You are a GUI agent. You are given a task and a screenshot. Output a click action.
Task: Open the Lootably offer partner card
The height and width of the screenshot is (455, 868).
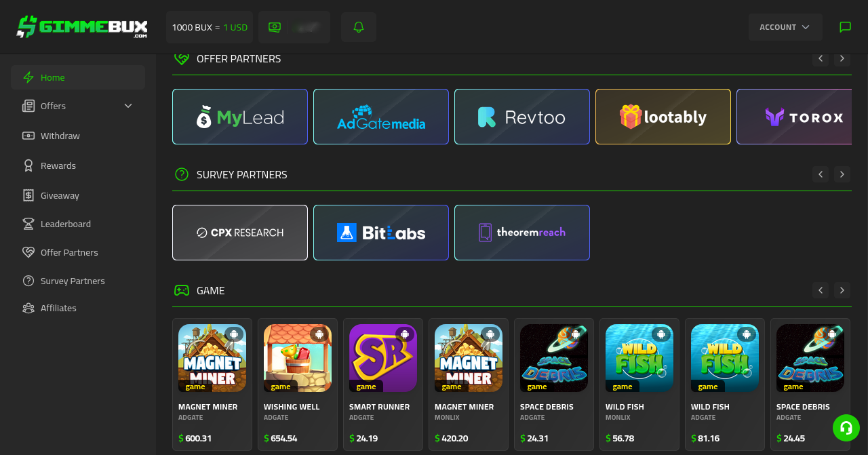pos(663,117)
